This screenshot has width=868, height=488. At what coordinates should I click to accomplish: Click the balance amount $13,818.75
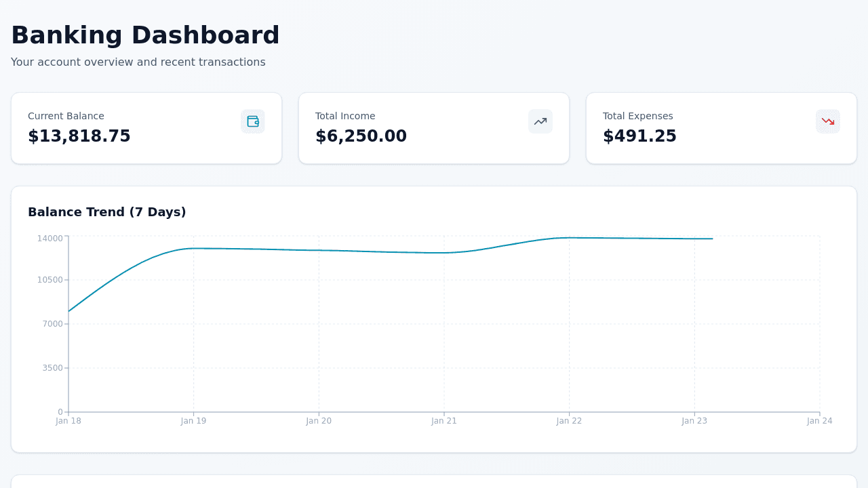coord(79,136)
